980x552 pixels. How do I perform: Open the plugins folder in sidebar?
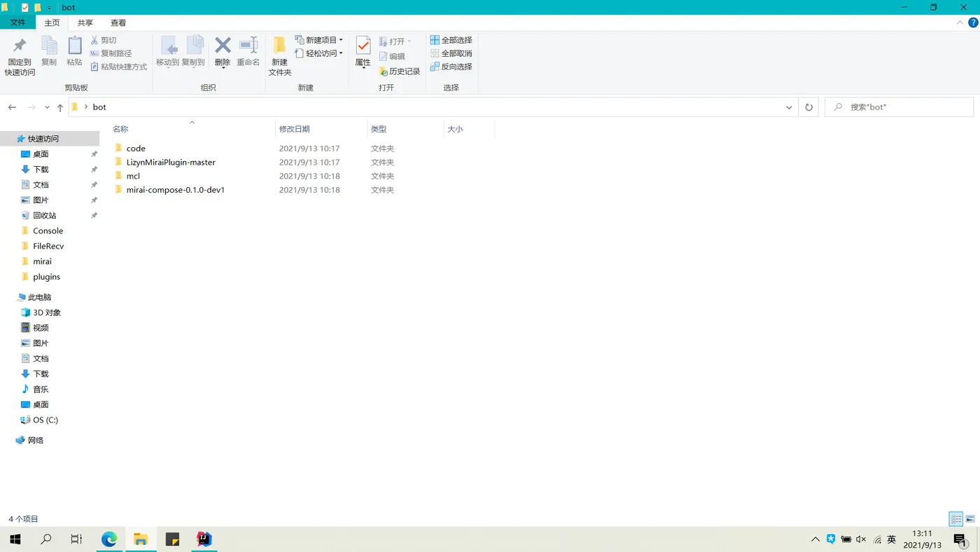tap(46, 277)
